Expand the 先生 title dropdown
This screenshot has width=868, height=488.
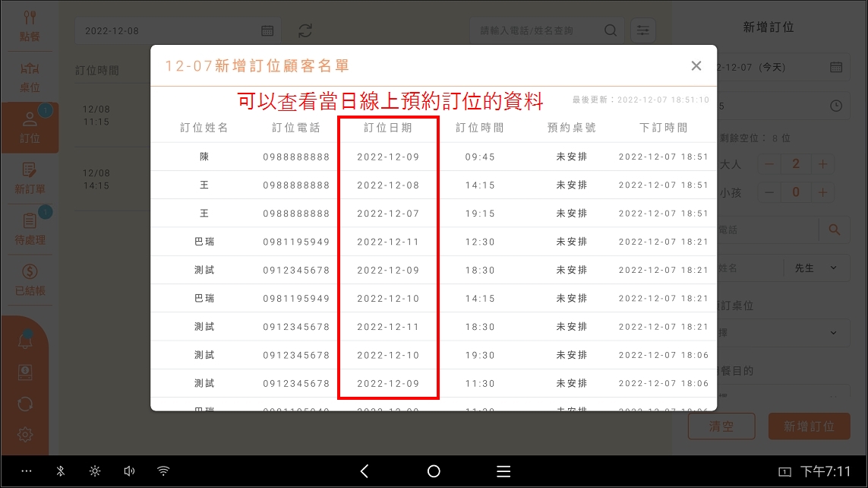pos(816,268)
